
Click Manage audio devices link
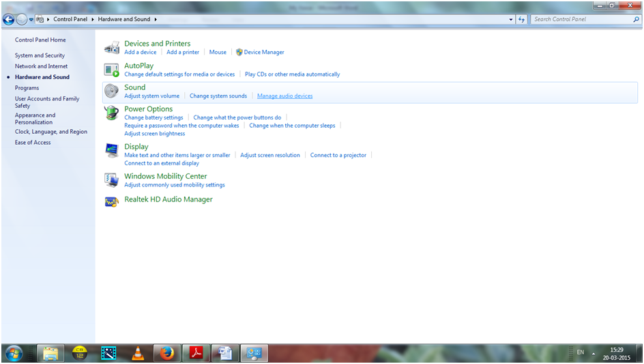tap(284, 96)
